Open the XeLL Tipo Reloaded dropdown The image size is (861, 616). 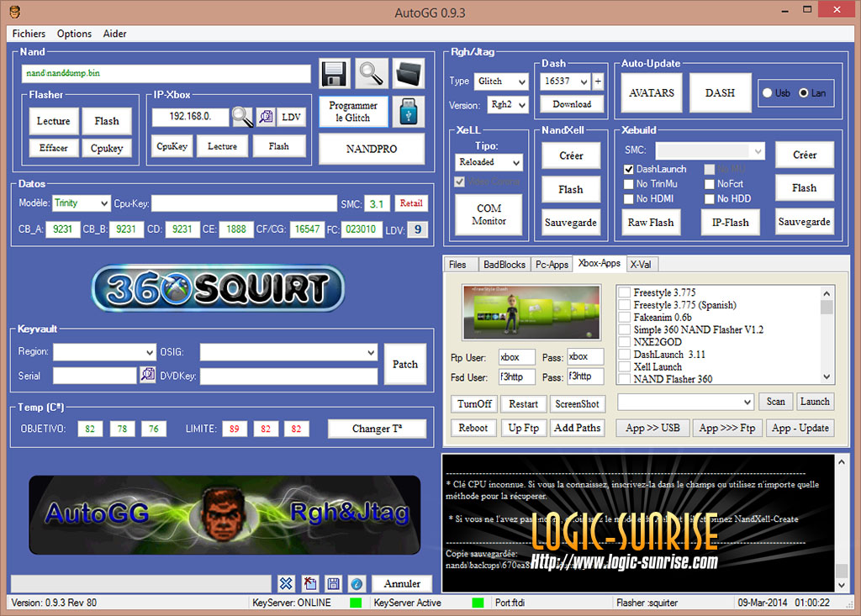click(489, 162)
